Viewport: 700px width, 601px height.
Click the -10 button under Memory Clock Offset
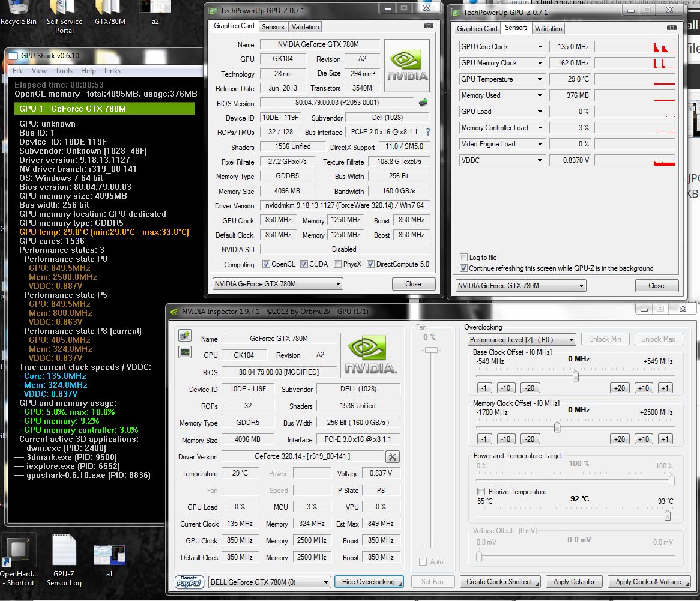click(506, 439)
